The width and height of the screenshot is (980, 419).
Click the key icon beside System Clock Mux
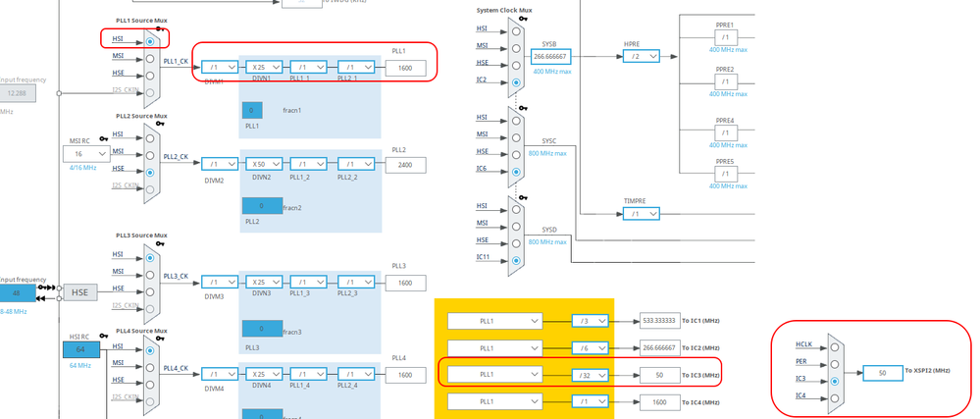click(x=523, y=19)
